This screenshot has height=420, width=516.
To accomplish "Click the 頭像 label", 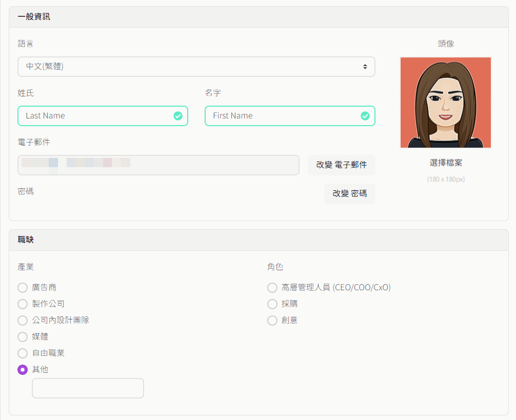I will [446, 44].
